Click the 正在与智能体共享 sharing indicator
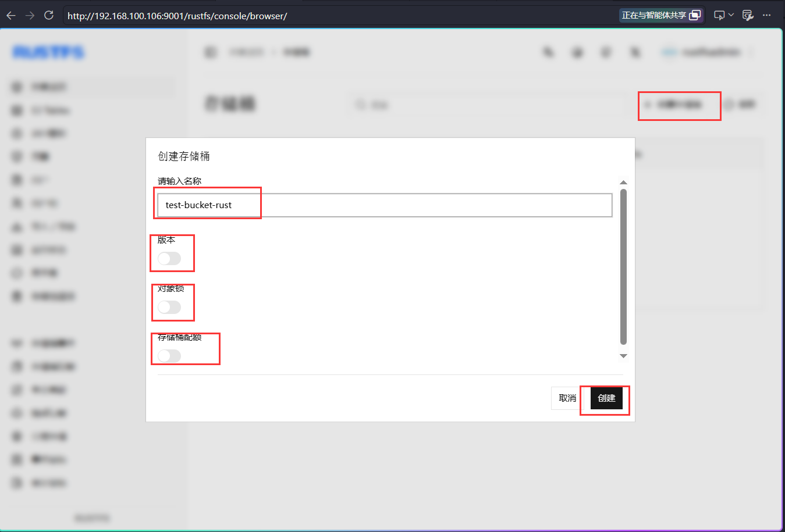This screenshot has height=532, width=785. point(661,15)
